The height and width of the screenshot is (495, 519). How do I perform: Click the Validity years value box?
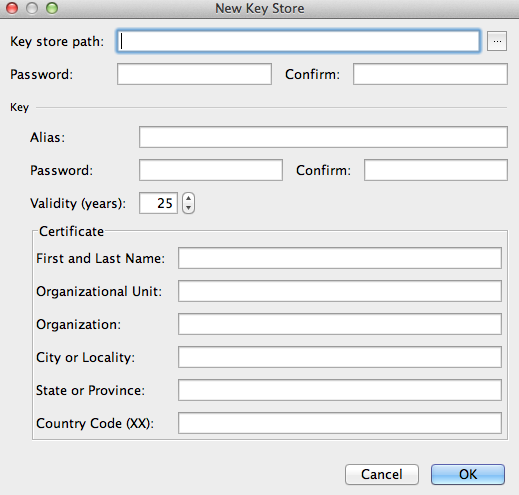pyautogui.click(x=158, y=203)
